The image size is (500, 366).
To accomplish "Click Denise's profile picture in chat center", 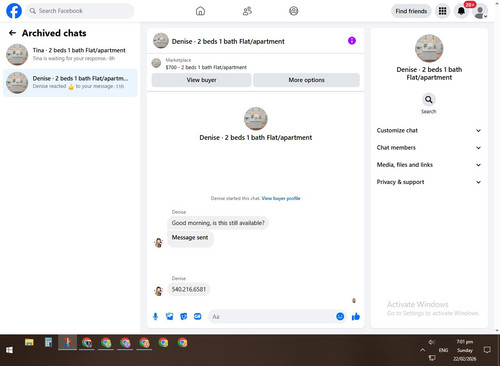I will click(x=256, y=118).
